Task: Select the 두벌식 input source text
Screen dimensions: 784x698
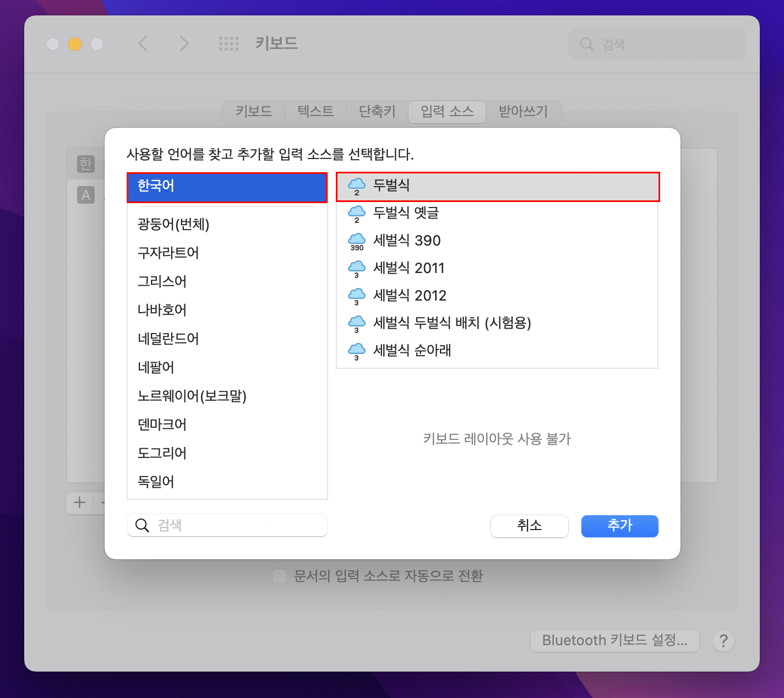Action: [391, 186]
